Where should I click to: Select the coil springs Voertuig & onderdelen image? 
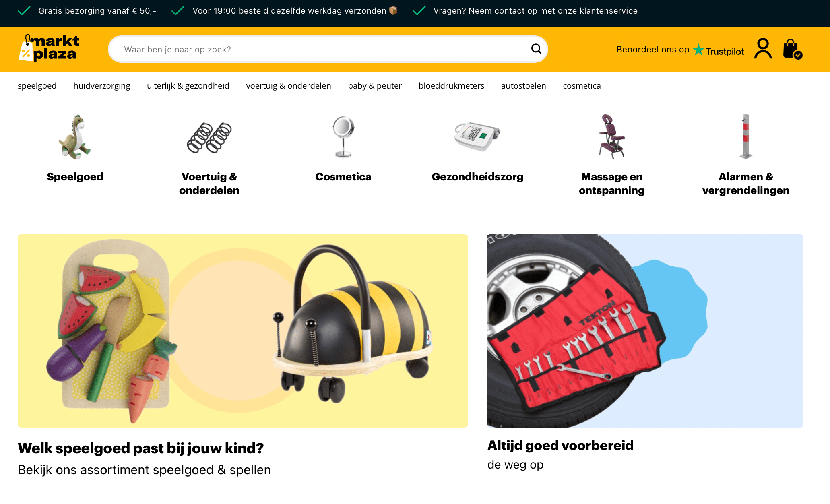pyautogui.click(x=209, y=137)
